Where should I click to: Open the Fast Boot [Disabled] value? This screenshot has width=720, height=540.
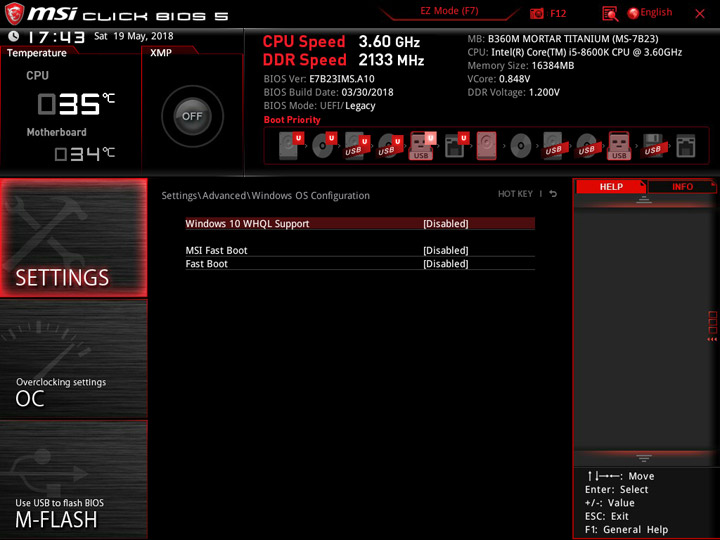pos(446,264)
